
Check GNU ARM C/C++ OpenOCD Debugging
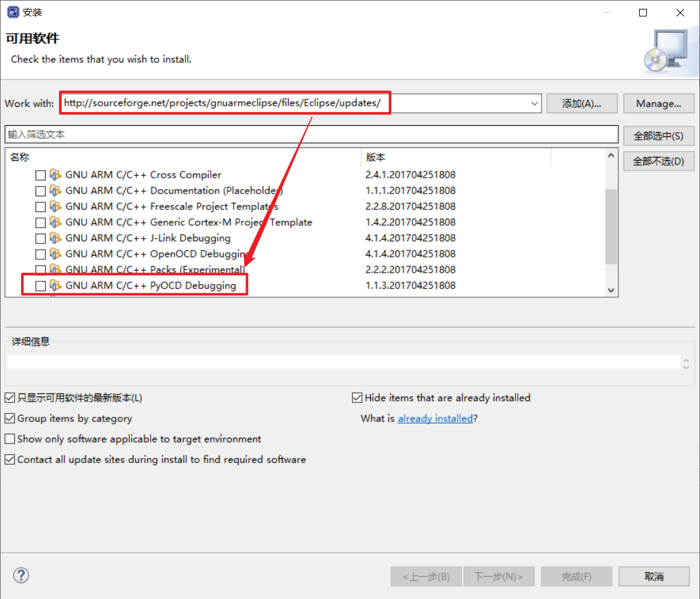pos(41,254)
